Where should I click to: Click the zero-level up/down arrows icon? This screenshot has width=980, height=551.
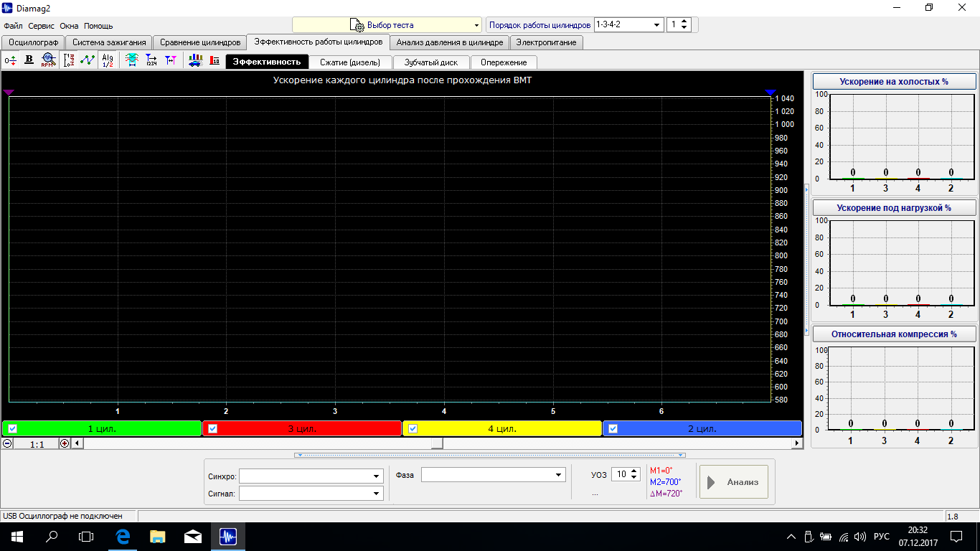point(11,61)
